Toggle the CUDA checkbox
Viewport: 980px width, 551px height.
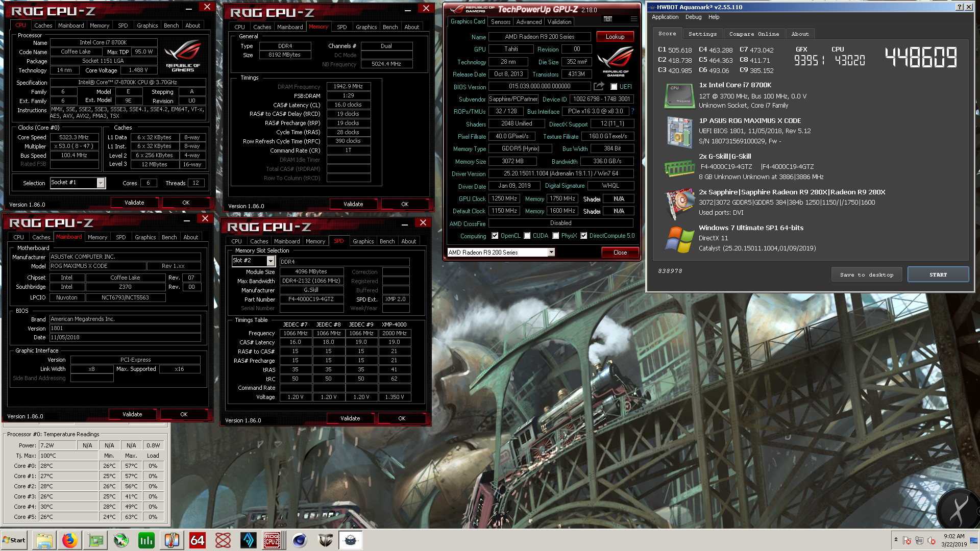point(527,236)
